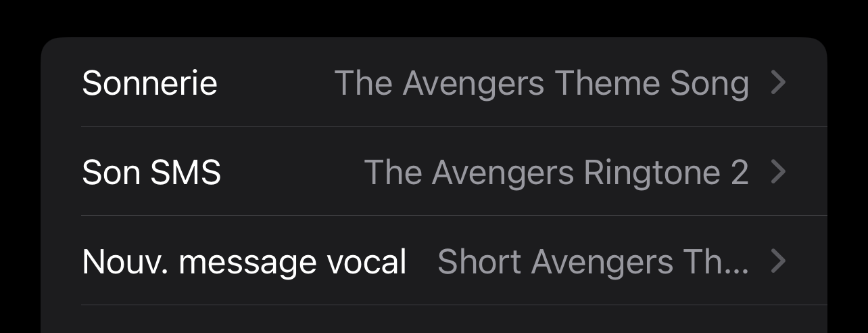
Task: Change the new voicemail sound Short Avengers
Action: (x=593, y=261)
